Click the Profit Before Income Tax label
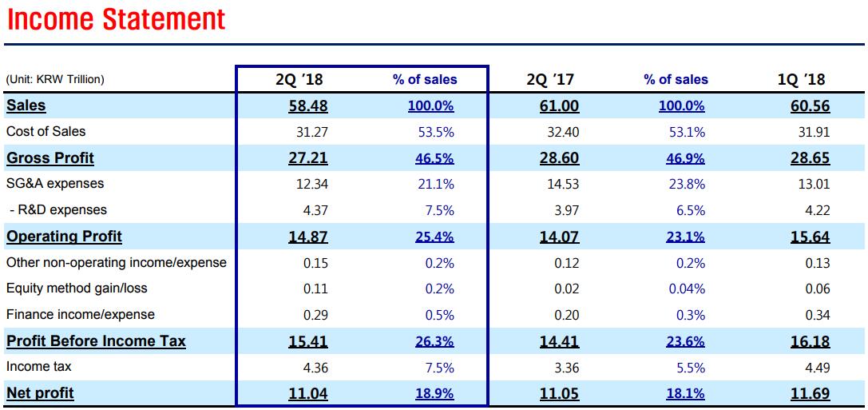This screenshot has height=410, width=868. (96, 341)
